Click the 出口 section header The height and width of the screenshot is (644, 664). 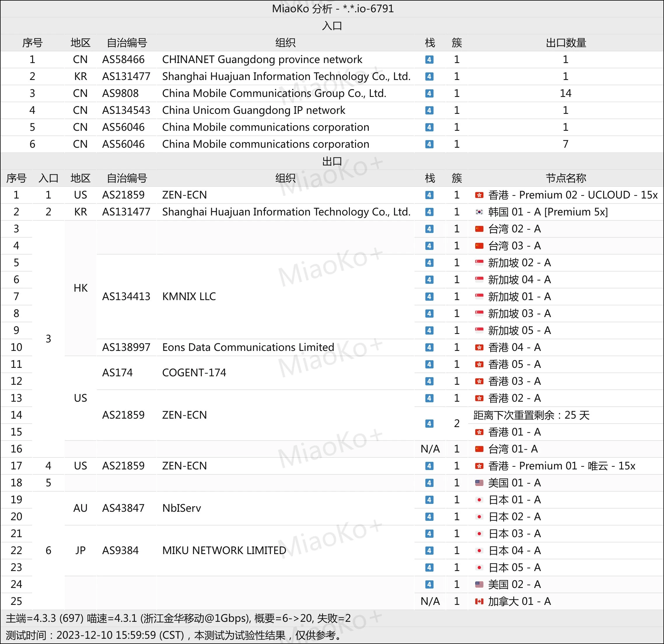(332, 161)
